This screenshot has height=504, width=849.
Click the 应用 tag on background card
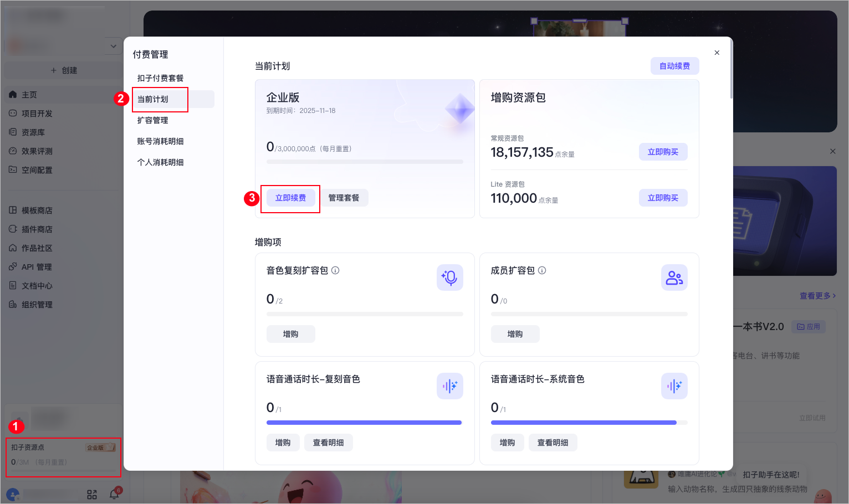[809, 327]
